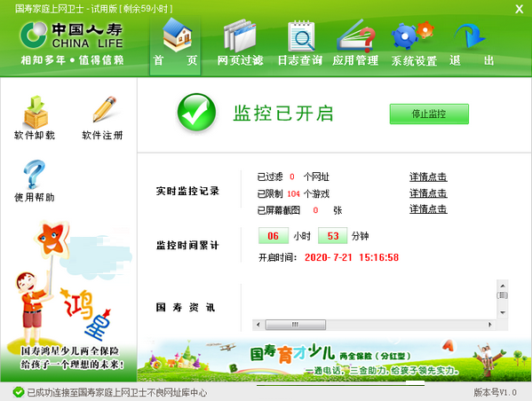Open 应用管理 application management icon
The image size is (532, 401).
[x=356, y=35]
